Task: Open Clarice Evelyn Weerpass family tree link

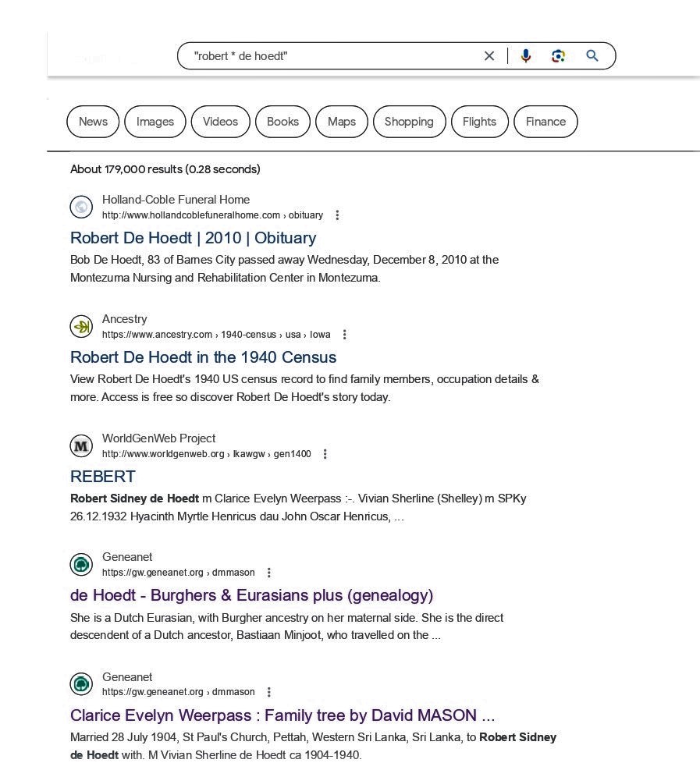Action: (x=282, y=715)
